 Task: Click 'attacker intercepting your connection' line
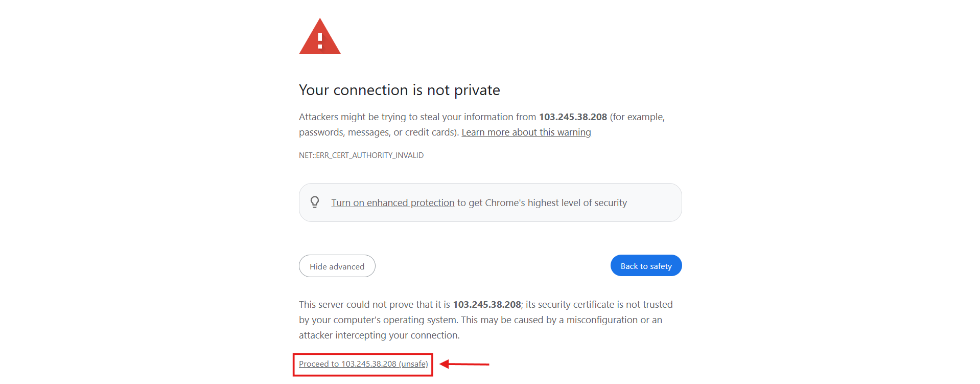click(x=379, y=335)
